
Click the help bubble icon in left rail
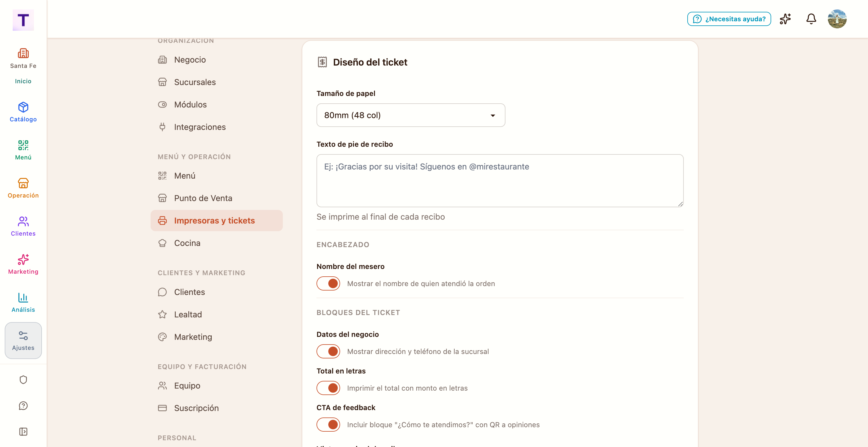tap(23, 406)
